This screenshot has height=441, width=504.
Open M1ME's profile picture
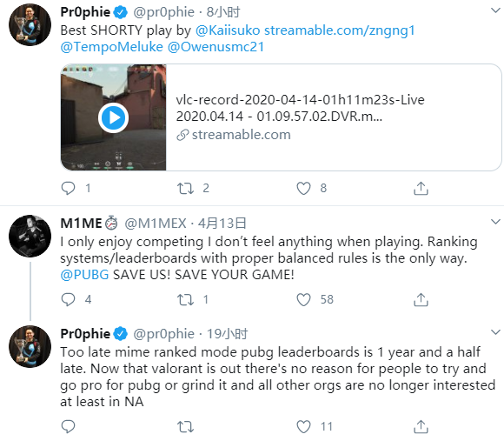pos(30,236)
